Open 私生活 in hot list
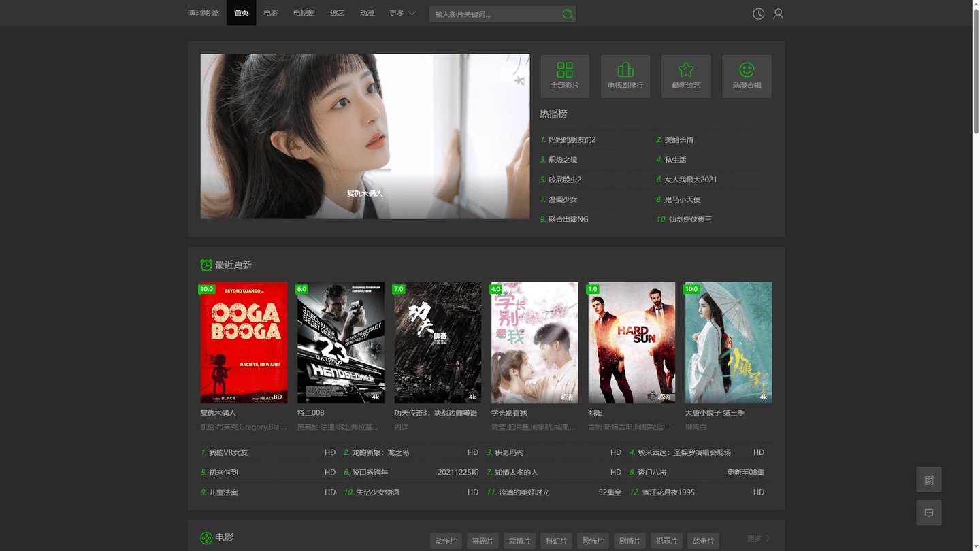The height and width of the screenshot is (551, 980). click(675, 160)
